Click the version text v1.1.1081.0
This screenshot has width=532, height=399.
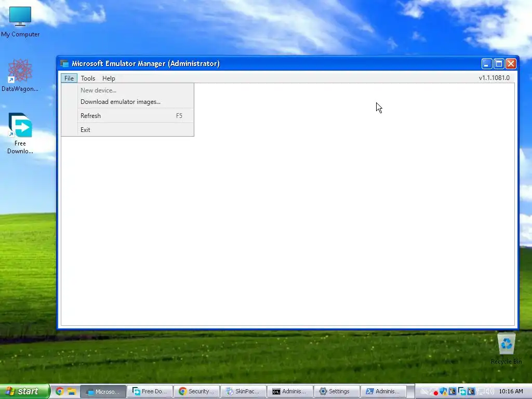coord(494,78)
